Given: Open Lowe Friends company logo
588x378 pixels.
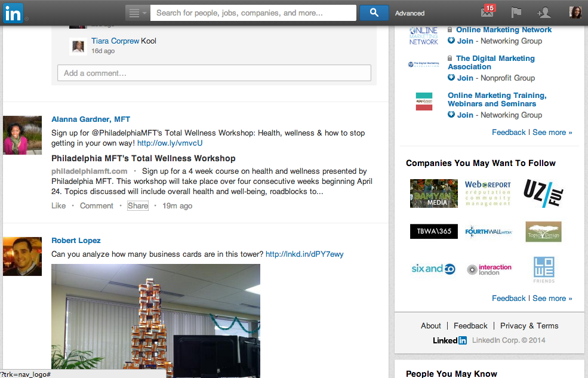Looking at the screenshot, I should pos(544,270).
